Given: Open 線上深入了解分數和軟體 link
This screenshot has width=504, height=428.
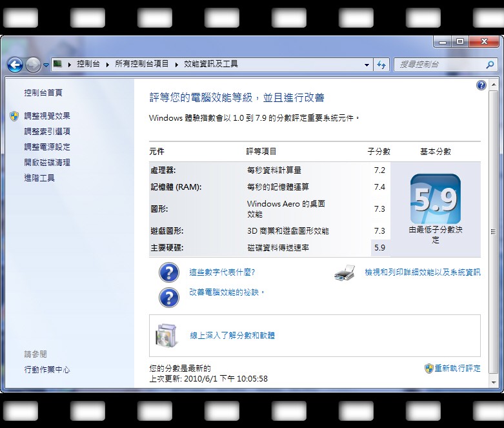Looking at the screenshot, I should click(232, 336).
